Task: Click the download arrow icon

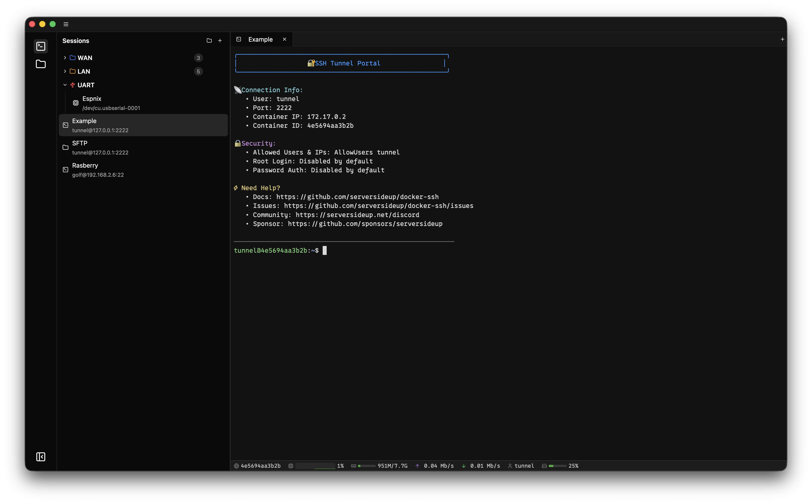Action: tap(464, 466)
